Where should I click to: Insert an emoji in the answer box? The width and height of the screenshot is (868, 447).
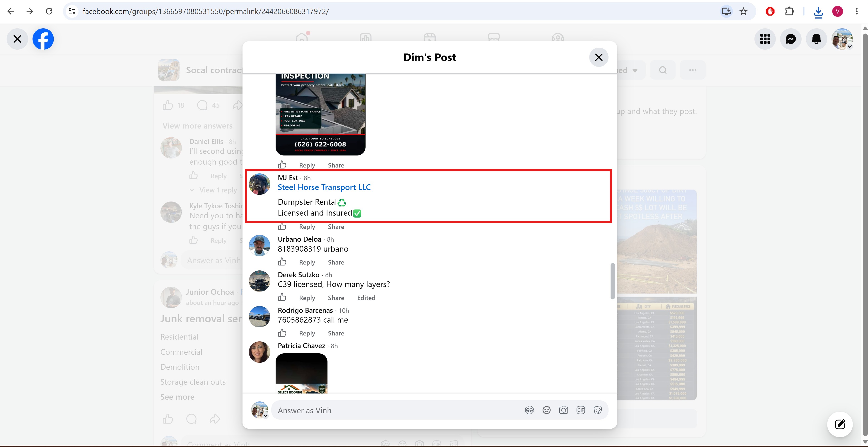[x=547, y=410]
